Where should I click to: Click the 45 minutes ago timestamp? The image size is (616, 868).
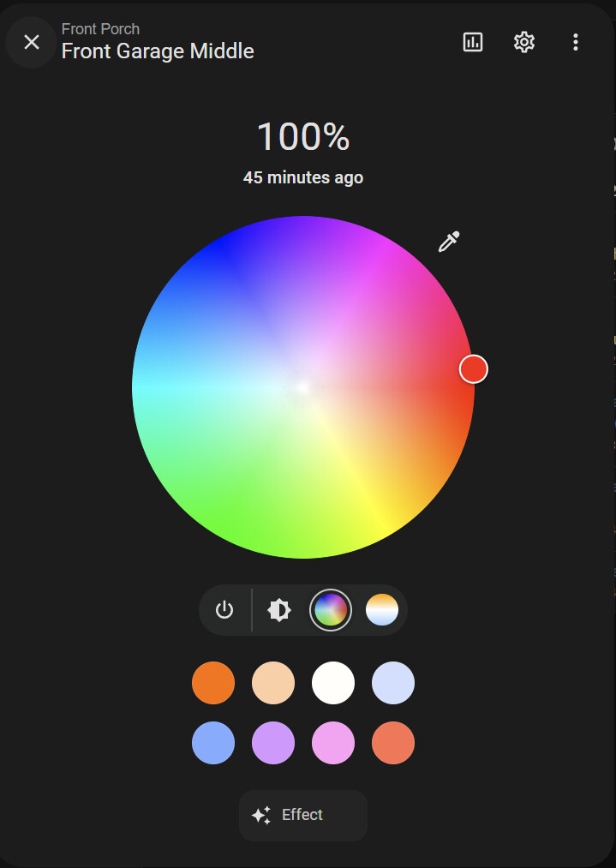[303, 177]
